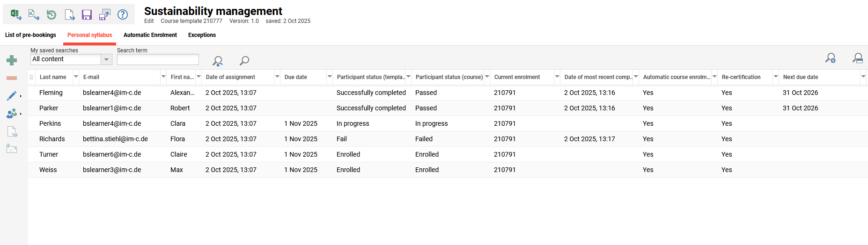Open search settings icon with gear
868x245 pixels.
click(831, 58)
